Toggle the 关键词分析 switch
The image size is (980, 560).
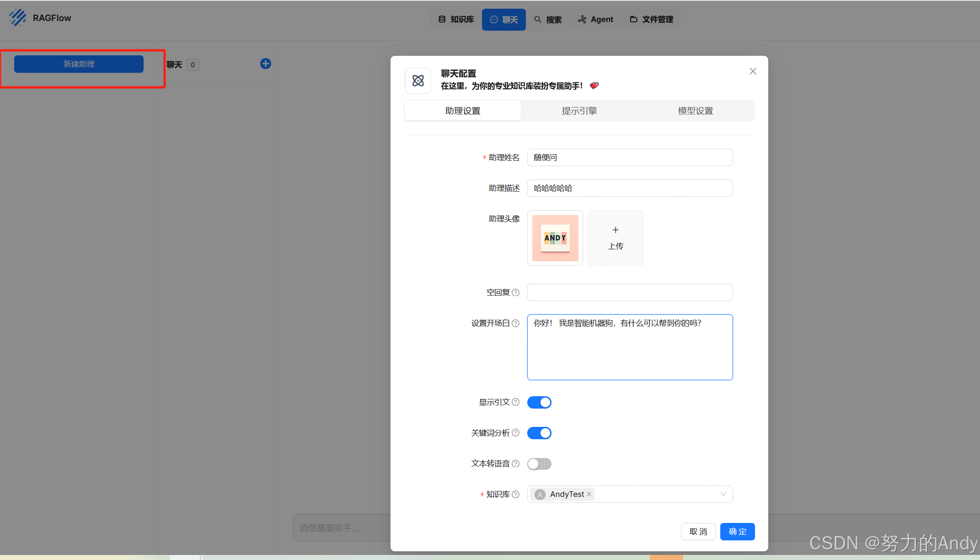pos(539,433)
